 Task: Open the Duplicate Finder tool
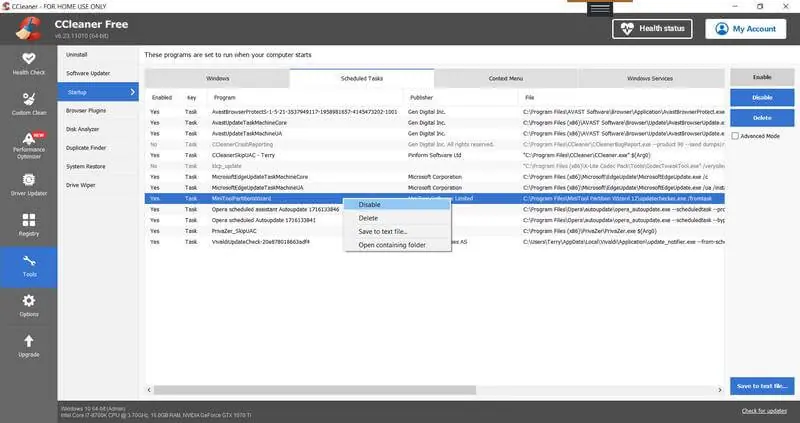pyautogui.click(x=86, y=148)
